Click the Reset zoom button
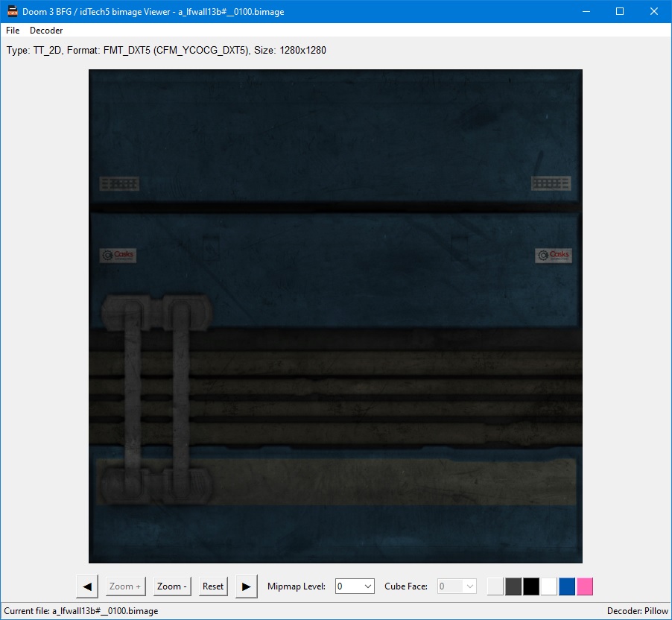672x620 pixels. 213,586
